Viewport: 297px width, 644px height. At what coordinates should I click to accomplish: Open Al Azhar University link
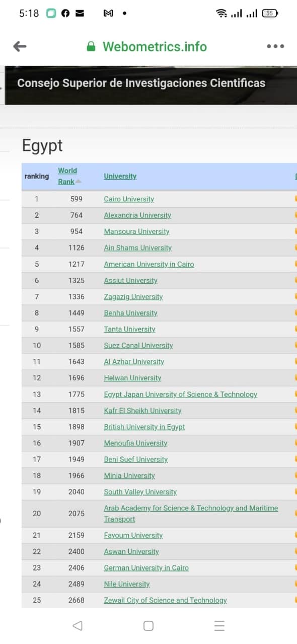point(134,361)
